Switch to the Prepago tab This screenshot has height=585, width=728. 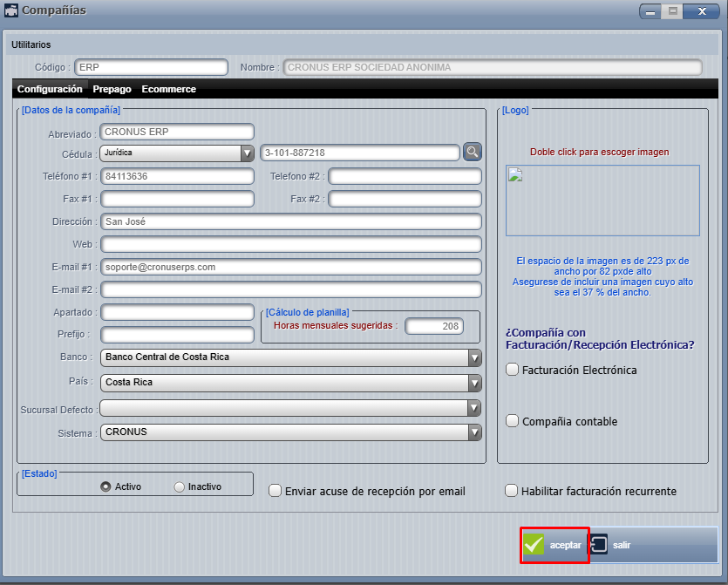(112, 89)
